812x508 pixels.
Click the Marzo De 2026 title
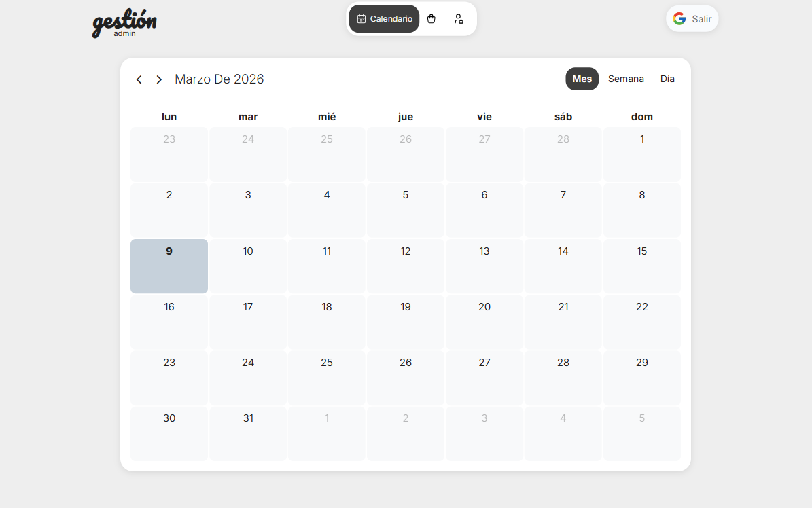pyautogui.click(x=219, y=79)
